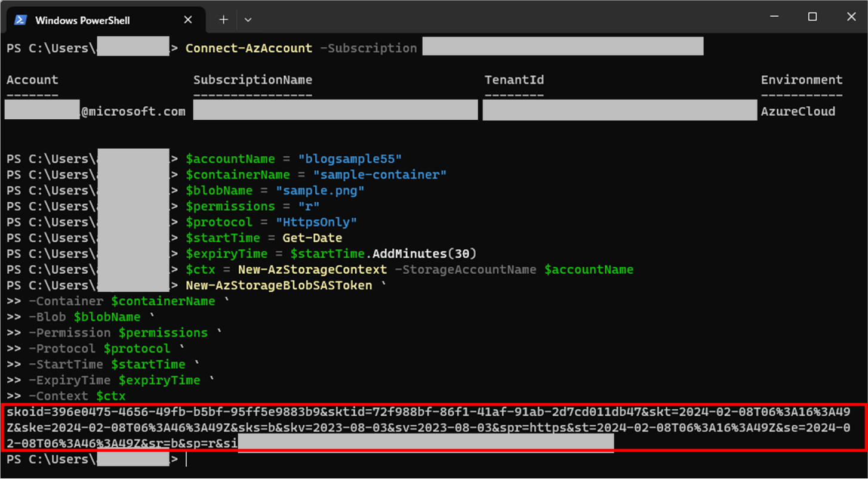Click the Connect-AzAccount command text
The image size is (868, 479).
[x=248, y=48]
